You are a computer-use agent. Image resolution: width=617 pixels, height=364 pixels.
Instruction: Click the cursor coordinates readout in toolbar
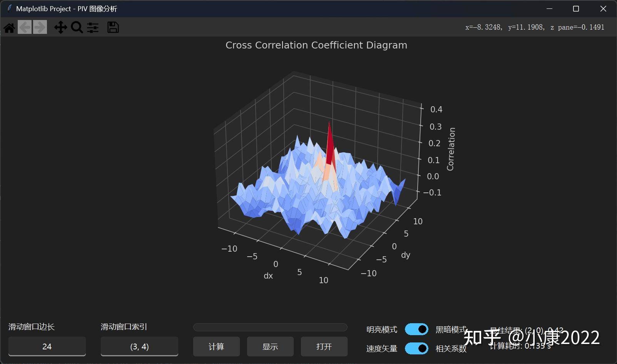coord(535,27)
